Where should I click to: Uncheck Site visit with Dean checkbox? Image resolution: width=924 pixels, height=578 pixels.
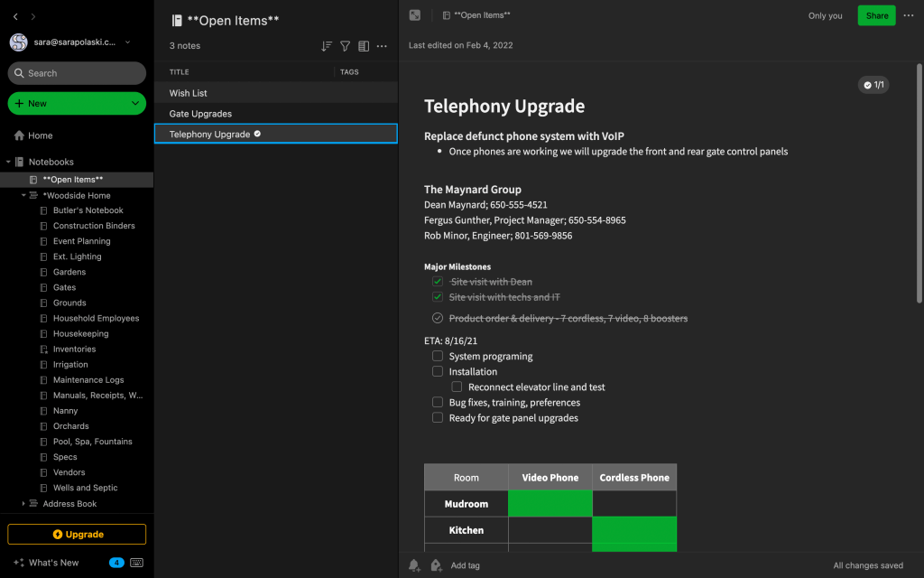pos(438,282)
